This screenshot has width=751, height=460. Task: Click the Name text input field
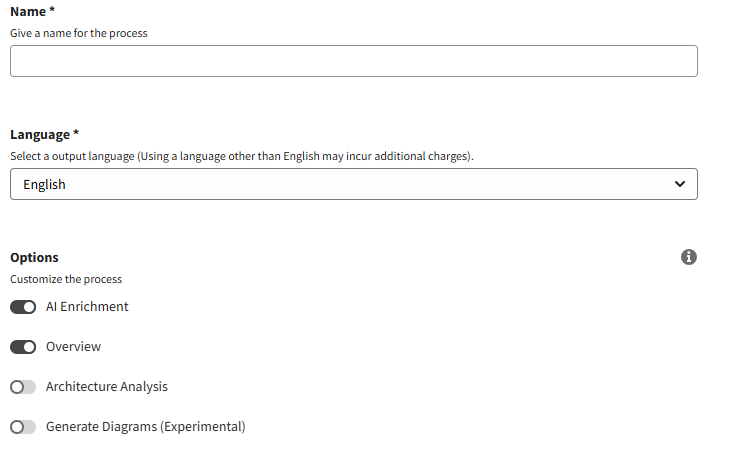pyautogui.click(x=353, y=62)
